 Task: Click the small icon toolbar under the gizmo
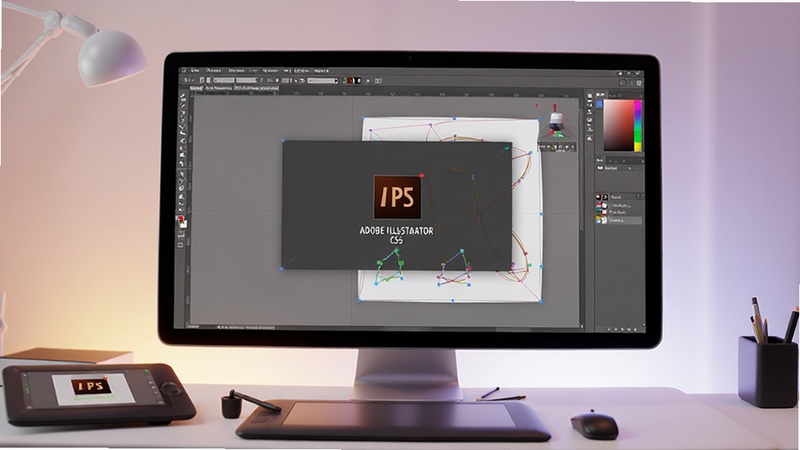(x=558, y=147)
